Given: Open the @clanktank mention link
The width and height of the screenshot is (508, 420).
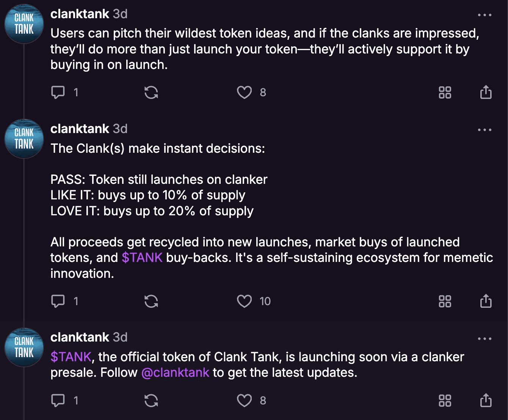Looking at the screenshot, I should 175,373.
